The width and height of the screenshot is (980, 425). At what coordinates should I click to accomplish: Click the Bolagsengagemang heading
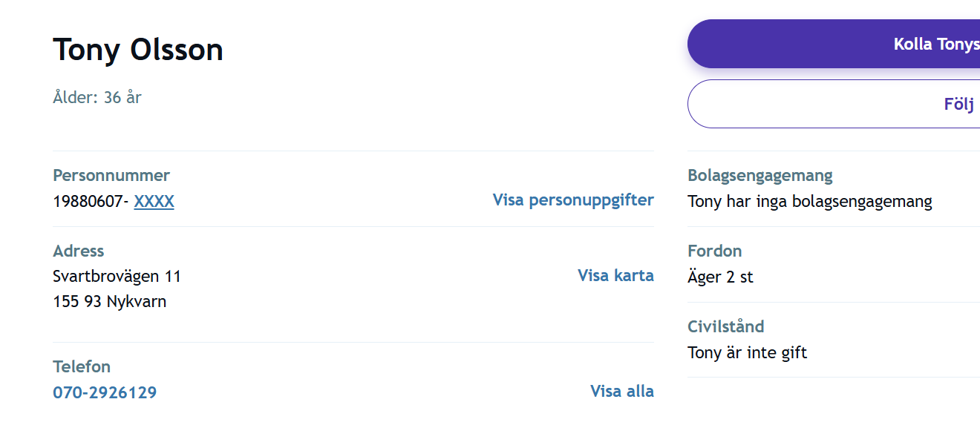pos(760,176)
